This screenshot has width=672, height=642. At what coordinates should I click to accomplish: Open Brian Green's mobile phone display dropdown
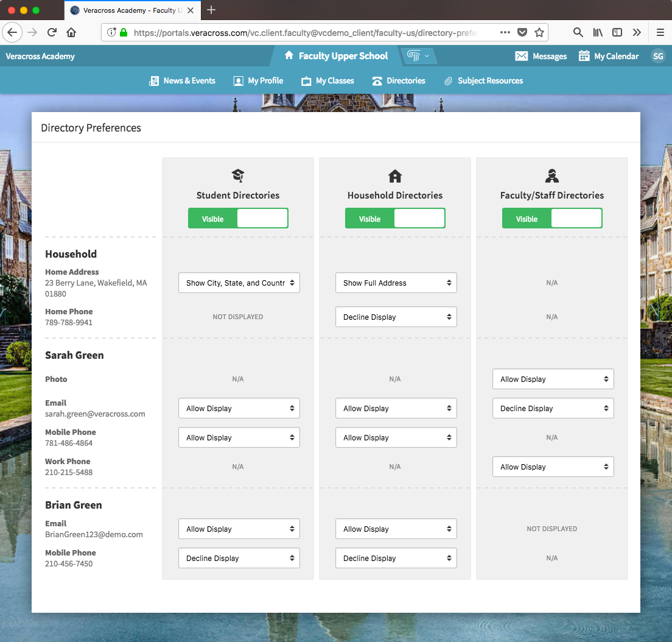click(239, 558)
